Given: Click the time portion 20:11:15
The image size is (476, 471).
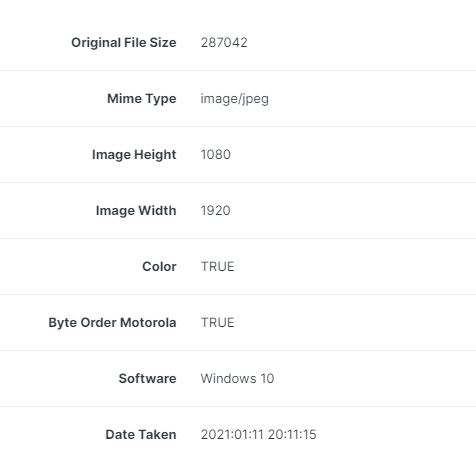Looking at the screenshot, I should click(292, 435).
